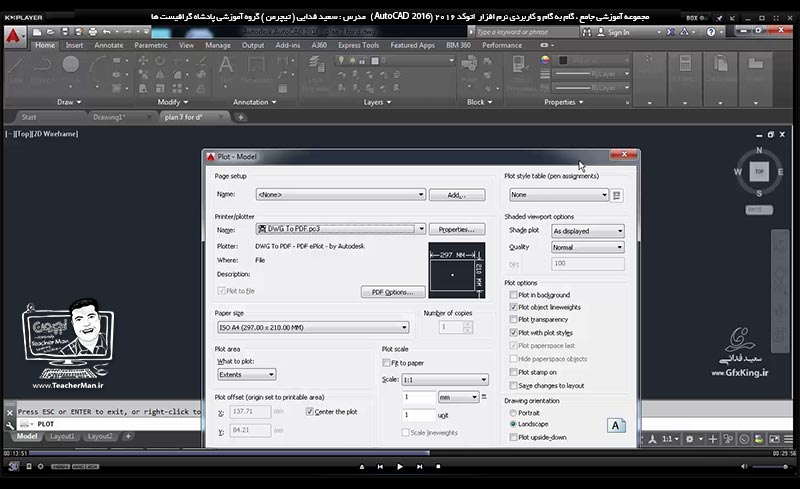This screenshot has width=800, height=489.
Task: Click the workspace switching gear in status bar
Action: [x=689, y=439]
